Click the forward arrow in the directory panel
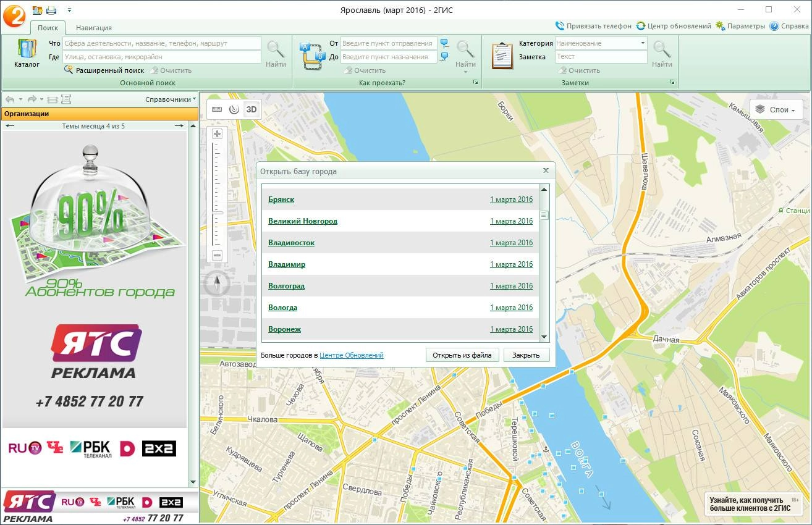The width and height of the screenshot is (812, 525). point(32,99)
